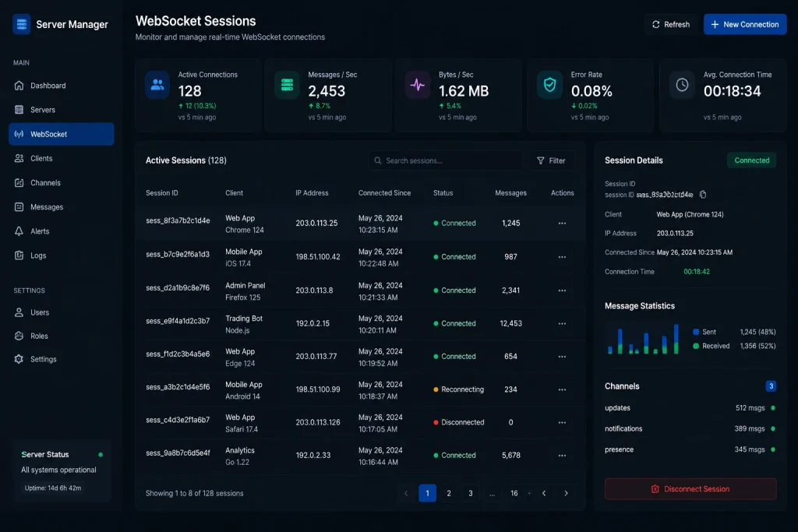The width and height of the screenshot is (798, 532).
Task: Click the leftmost previous-page chevron
Action: tap(406, 493)
